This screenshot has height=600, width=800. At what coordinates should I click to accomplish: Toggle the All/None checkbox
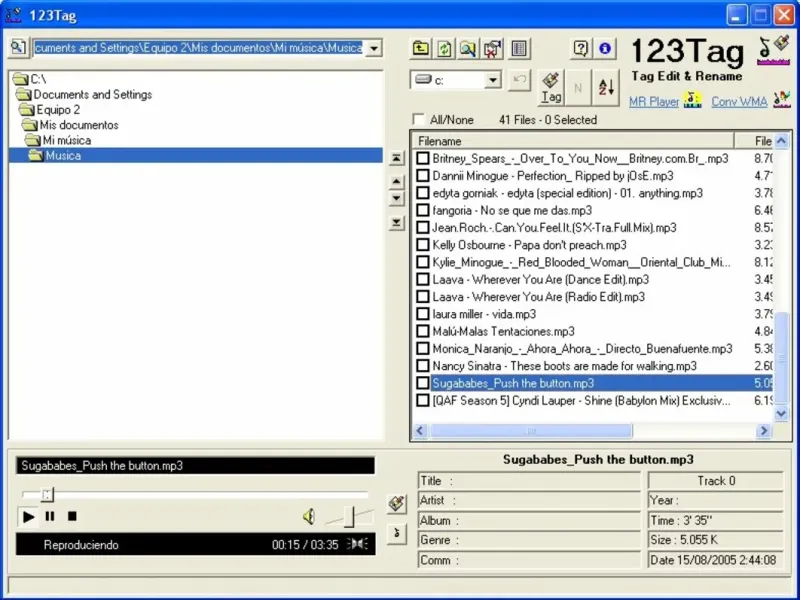418,119
